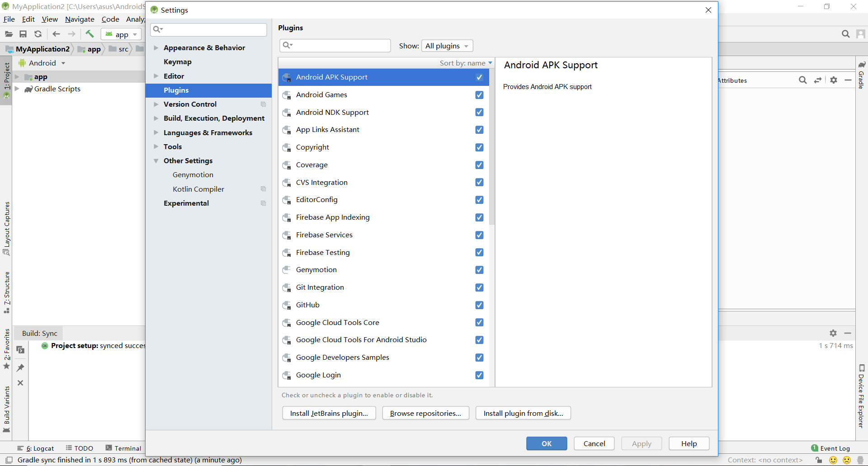Screen dimensions: 868x466
Task: Click the Synchronize refresh toolbar icon
Action: tap(38, 34)
